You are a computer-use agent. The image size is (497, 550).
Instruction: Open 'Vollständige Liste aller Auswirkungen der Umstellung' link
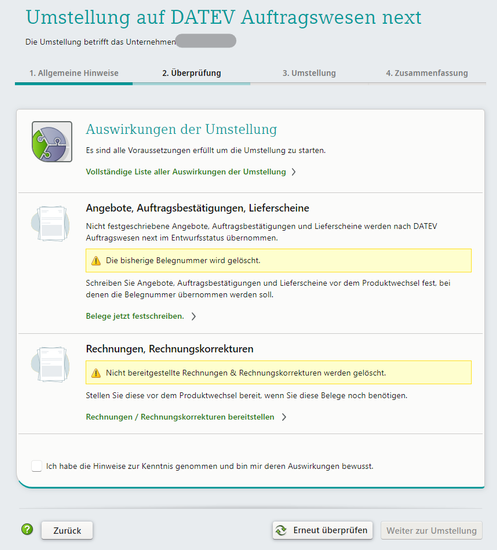coord(186,172)
